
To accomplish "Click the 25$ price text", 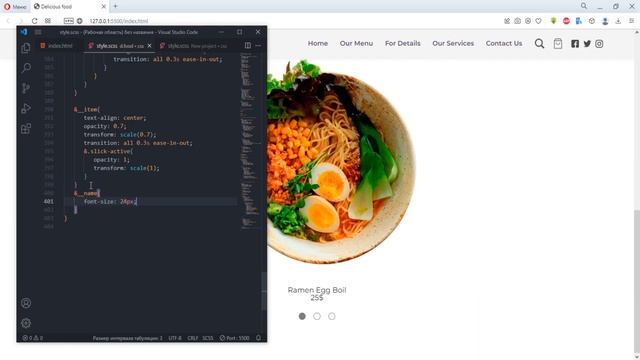I will pyautogui.click(x=317, y=298).
